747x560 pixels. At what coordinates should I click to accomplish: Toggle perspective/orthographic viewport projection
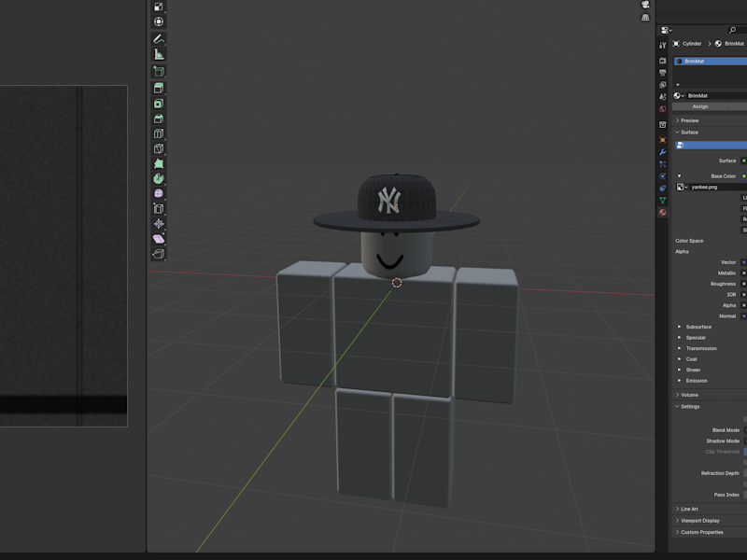645,18
